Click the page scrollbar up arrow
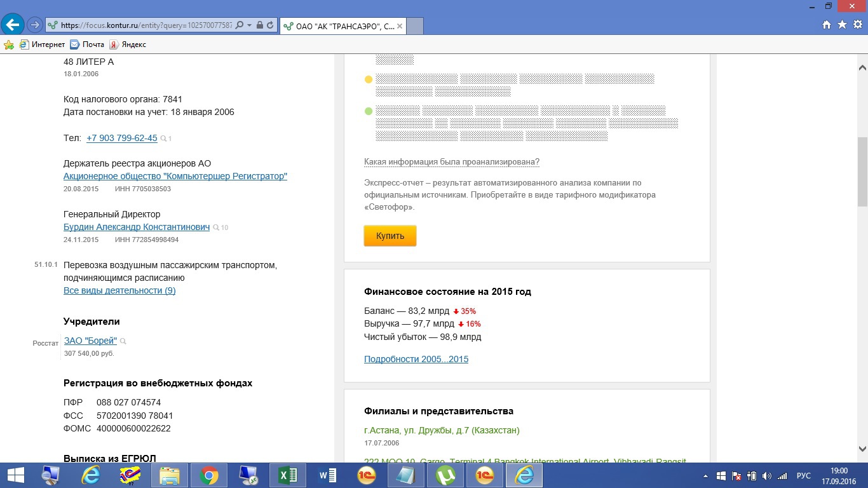Image resolution: width=868 pixels, height=488 pixels. point(862,67)
